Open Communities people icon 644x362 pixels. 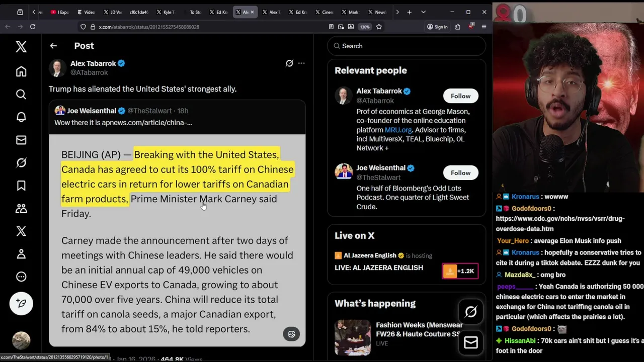coord(21,208)
